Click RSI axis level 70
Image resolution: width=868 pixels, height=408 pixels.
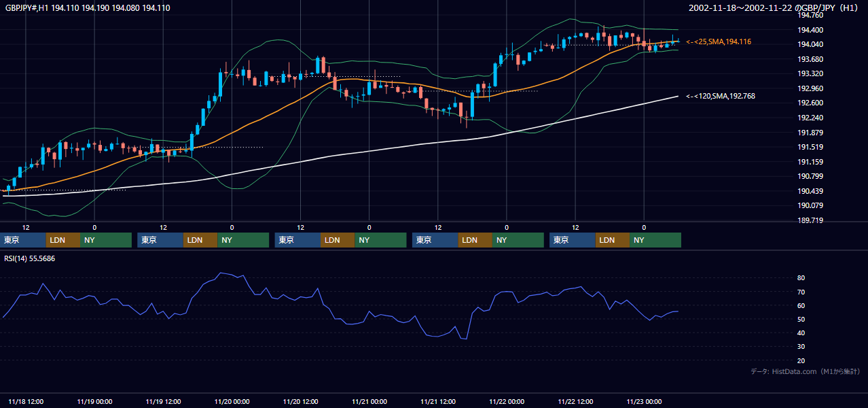[801, 292]
